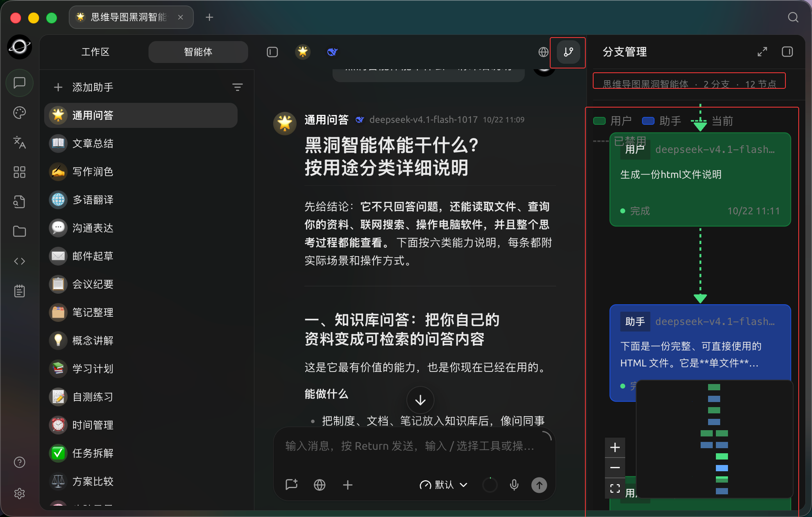Collapse the branch management side panel
This screenshot has width=812, height=517.
787,52
